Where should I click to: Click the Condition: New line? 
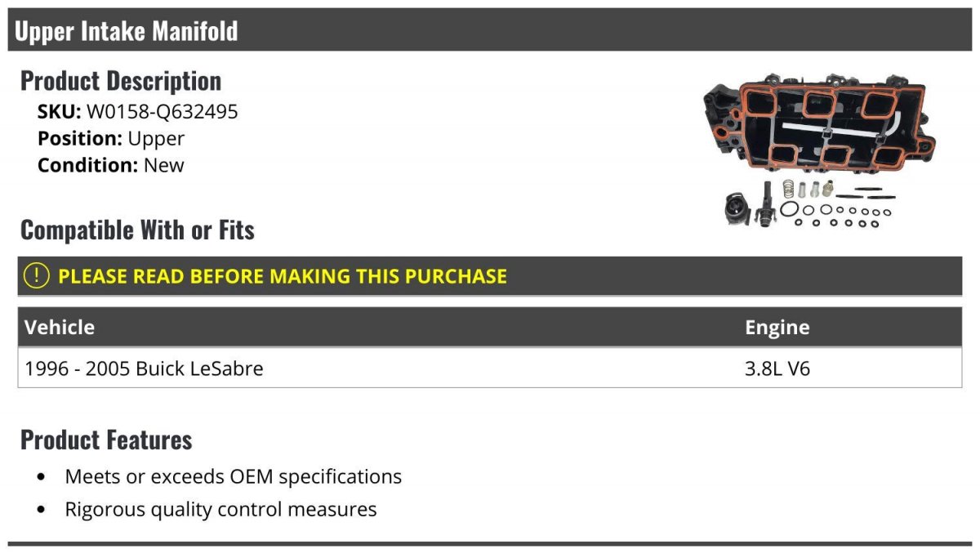pyautogui.click(x=111, y=165)
